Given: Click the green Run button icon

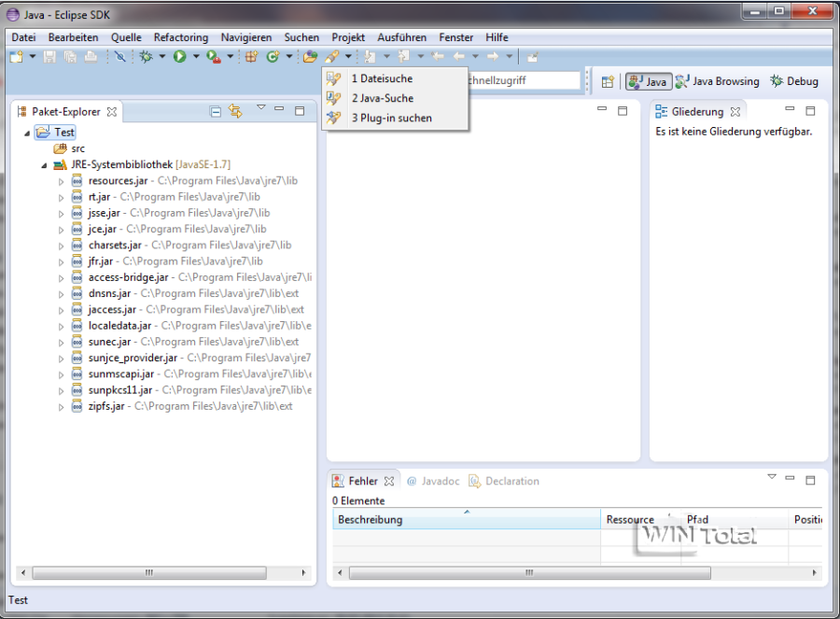Looking at the screenshot, I should pos(179,56).
